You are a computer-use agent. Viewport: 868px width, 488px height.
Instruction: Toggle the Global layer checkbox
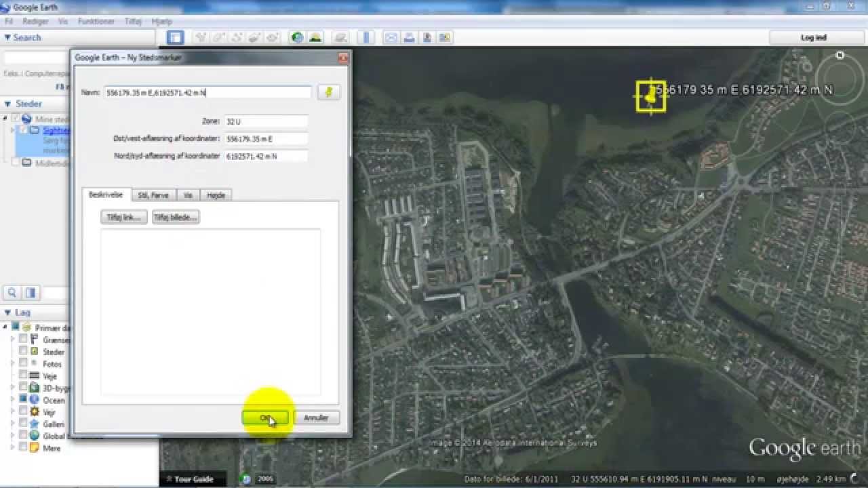pos(23,436)
